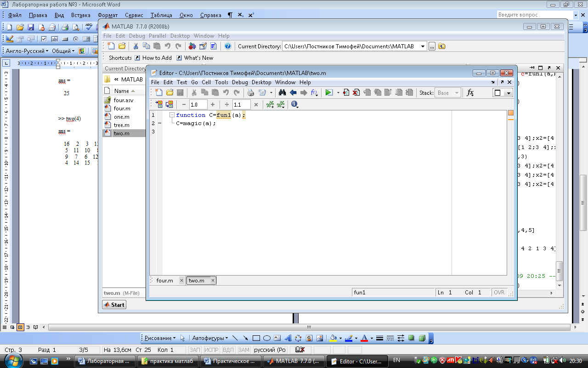This screenshot has height=368, width=588.
Task: Click Show functions fx icon next to arrows
Action: click(314, 92)
